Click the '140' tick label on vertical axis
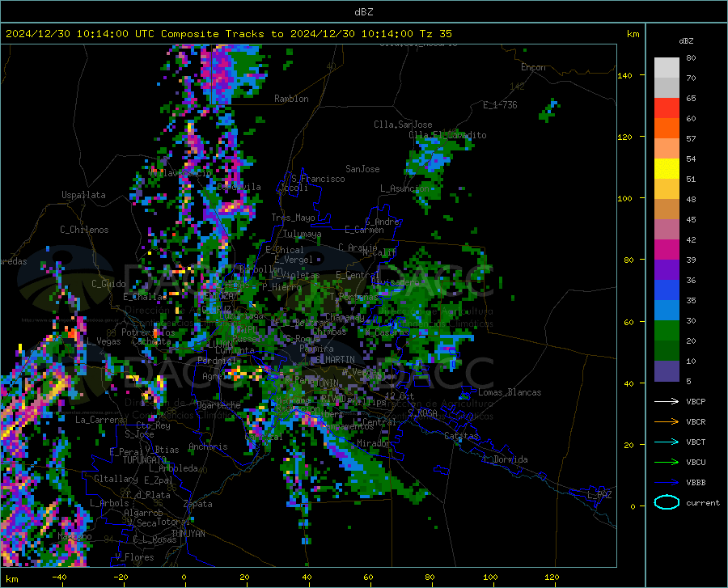 (x=625, y=76)
